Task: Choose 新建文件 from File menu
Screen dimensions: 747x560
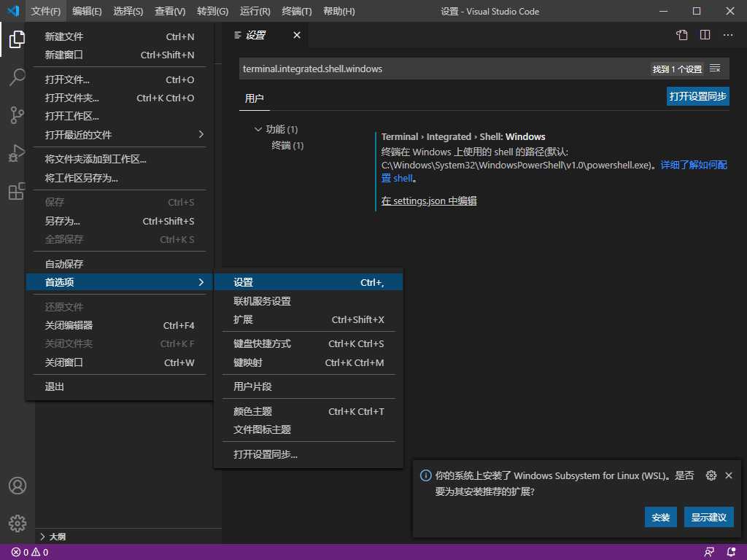Action: 120,36
